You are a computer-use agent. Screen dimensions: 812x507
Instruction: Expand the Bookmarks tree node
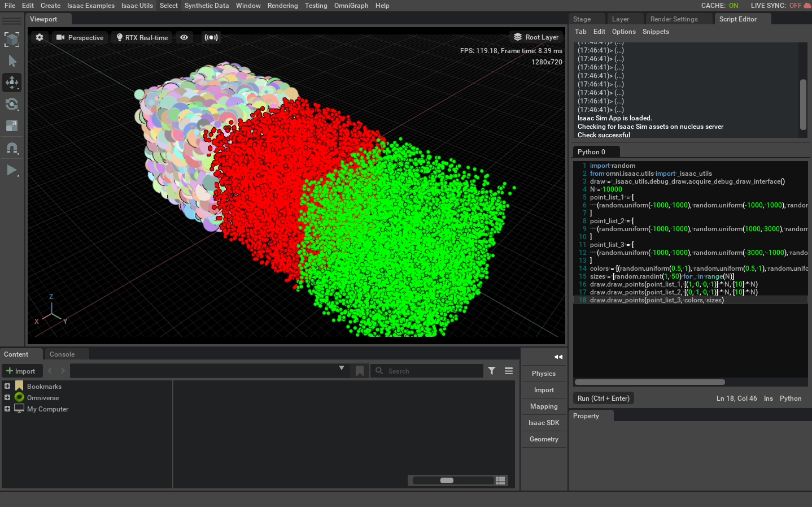(7, 386)
